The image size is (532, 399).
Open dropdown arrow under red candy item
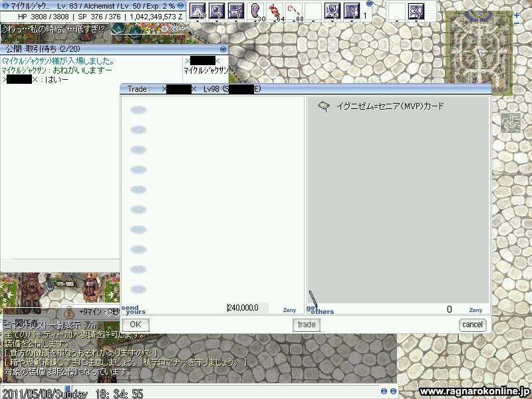(275, 21)
